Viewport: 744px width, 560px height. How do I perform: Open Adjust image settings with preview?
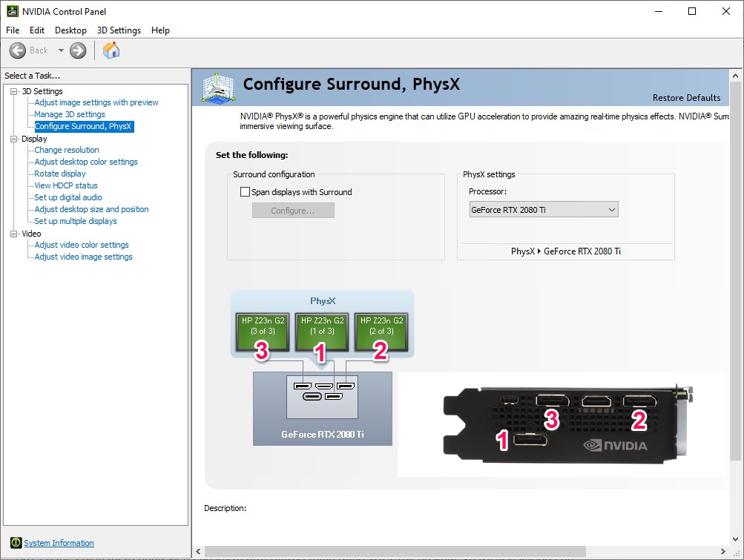click(x=96, y=102)
